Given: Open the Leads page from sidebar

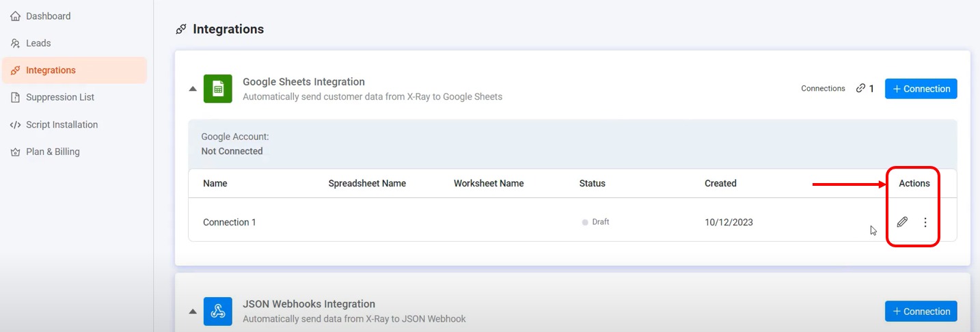Looking at the screenshot, I should click(38, 43).
